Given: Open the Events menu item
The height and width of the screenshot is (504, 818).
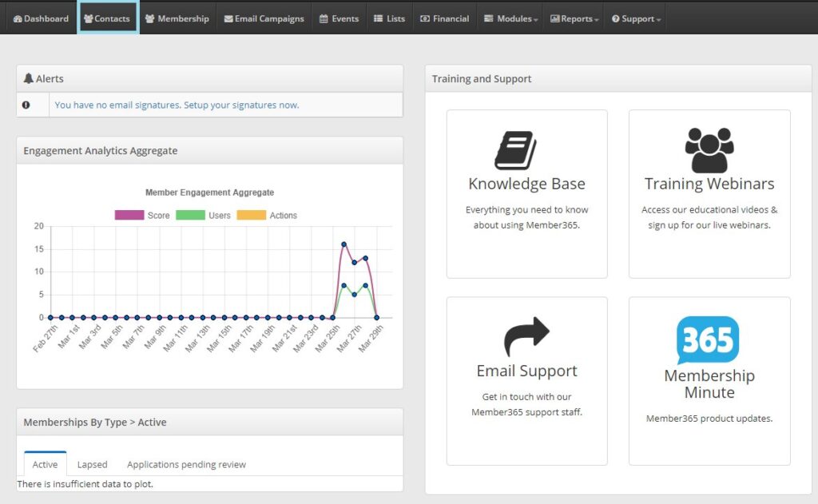Looking at the screenshot, I should (339, 19).
